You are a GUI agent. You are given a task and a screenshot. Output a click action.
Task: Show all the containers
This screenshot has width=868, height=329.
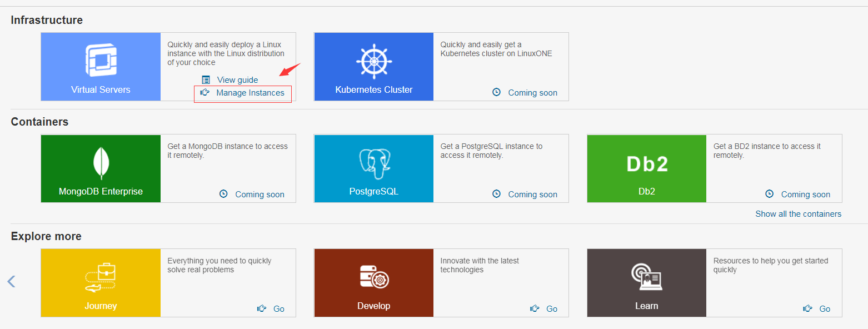[x=798, y=214]
